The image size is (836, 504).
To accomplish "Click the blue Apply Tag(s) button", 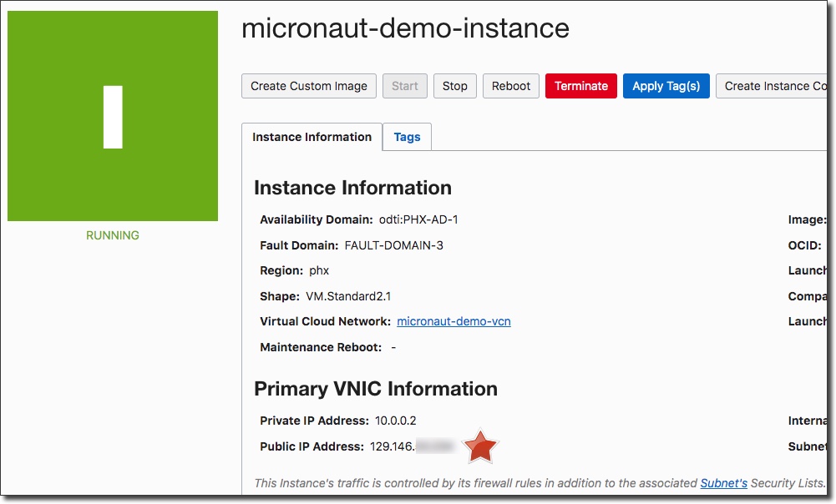I will [666, 86].
